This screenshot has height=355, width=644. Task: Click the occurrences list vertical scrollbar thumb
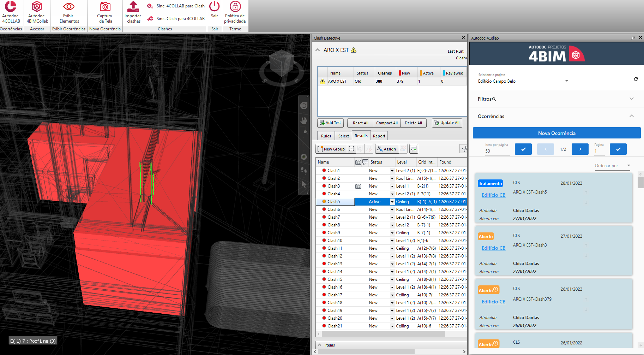point(640,183)
